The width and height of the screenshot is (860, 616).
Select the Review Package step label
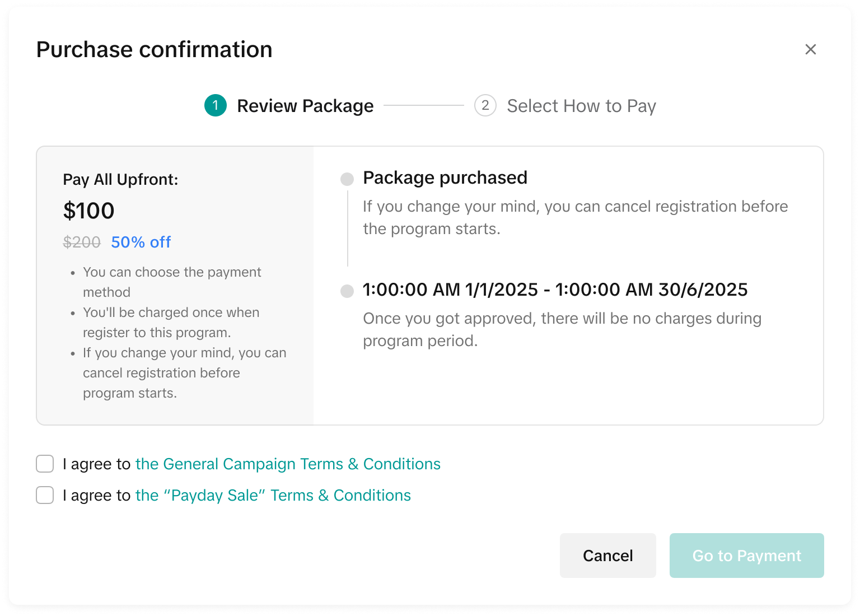pyautogui.click(x=305, y=106)
